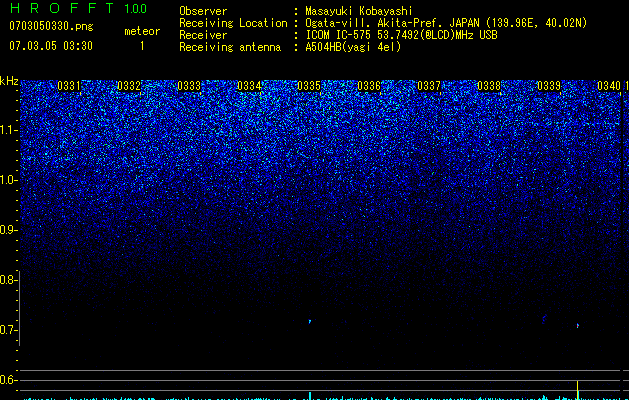
Task: Click the Ogata-vill. Akita-Pref. JAPAN location text
Action: 446,23
